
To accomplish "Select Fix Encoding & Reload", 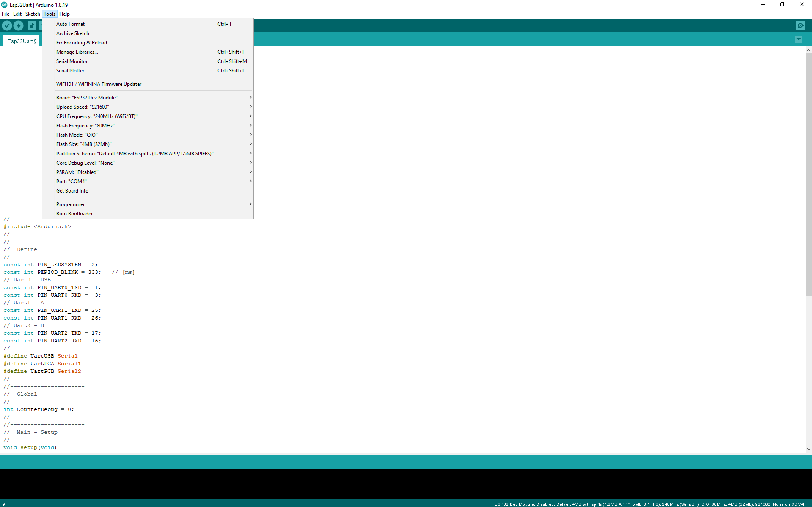I will 148,43.
